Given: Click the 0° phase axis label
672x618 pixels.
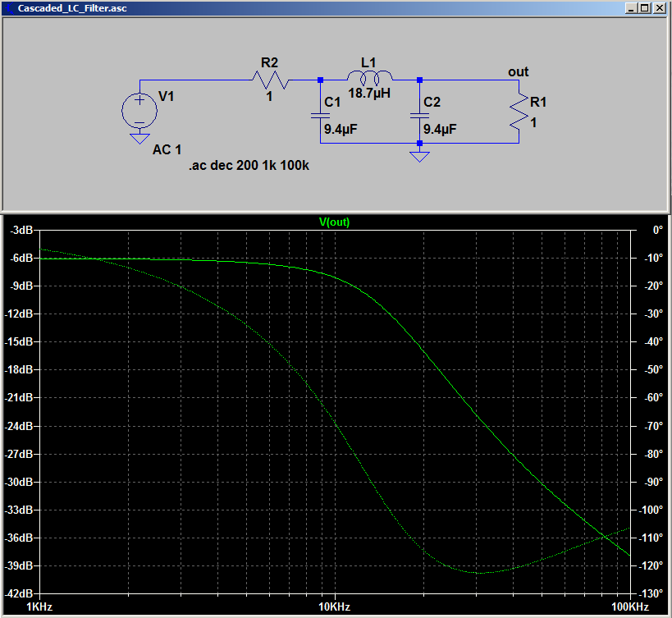Looking at the screenshot, I should (x=657, y=230).
